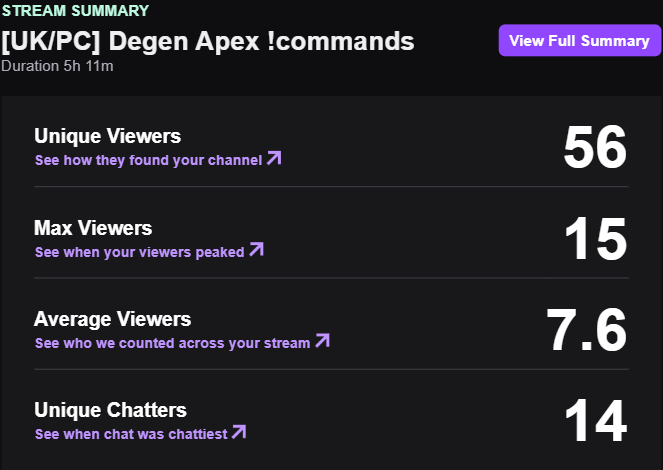Click the Unique Chatters count 14

(x=596, y=421)
